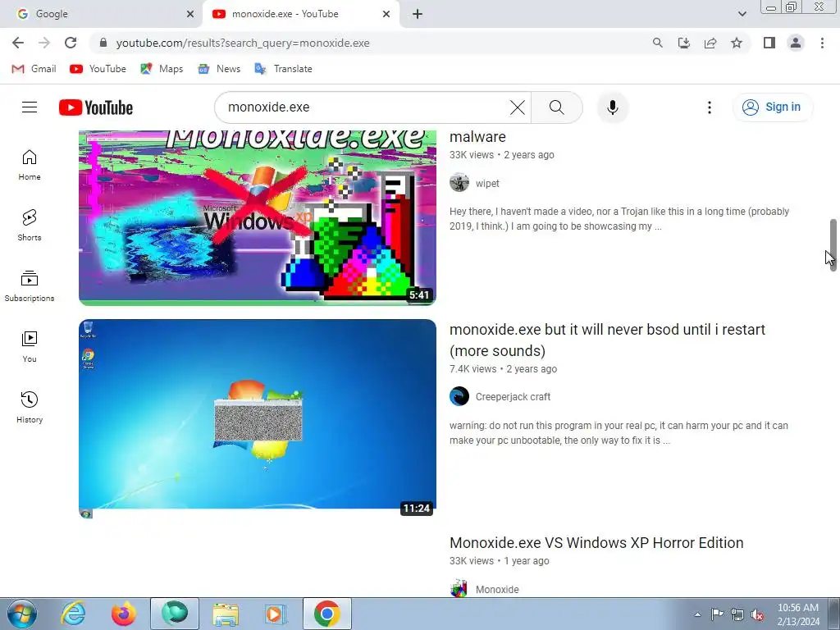Open Chrome three-dot menu
The height and width of the screenshot is (630, 840).
click(822, 43)
